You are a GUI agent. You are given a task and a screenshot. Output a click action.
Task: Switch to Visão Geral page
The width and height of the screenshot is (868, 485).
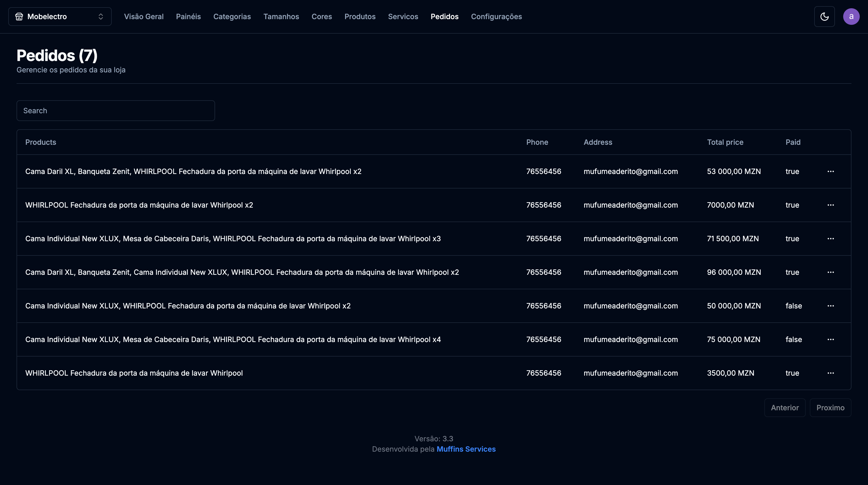coord(143,17)
